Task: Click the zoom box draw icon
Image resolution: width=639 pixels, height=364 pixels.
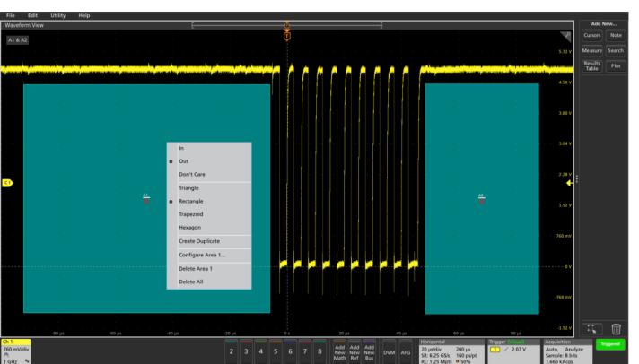Action: click(x=591, y=328)
